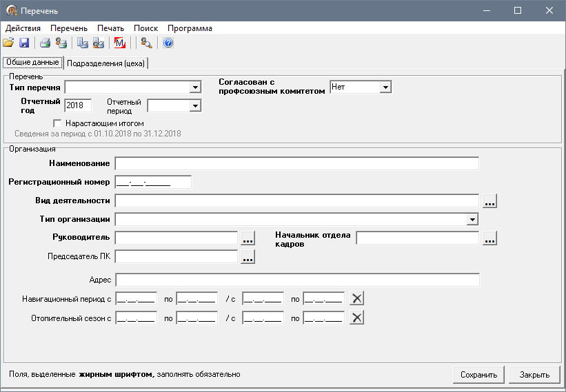Focus the first Отопительный сезон end date
Viewport: 566px width, 392px height.
(x=196, y=318)
